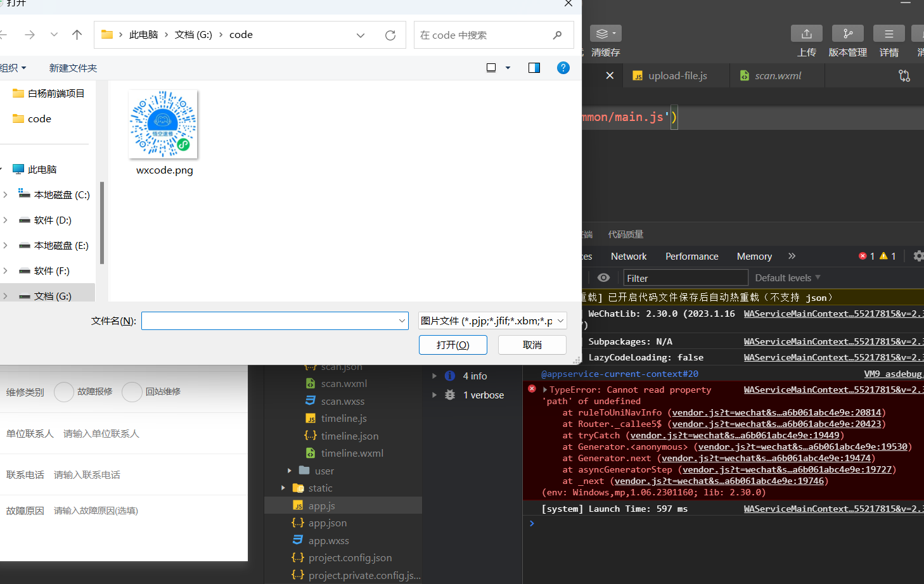The image size is (924, 584).
Task: Toggle the console live expression eye
Action: [604, 277]
